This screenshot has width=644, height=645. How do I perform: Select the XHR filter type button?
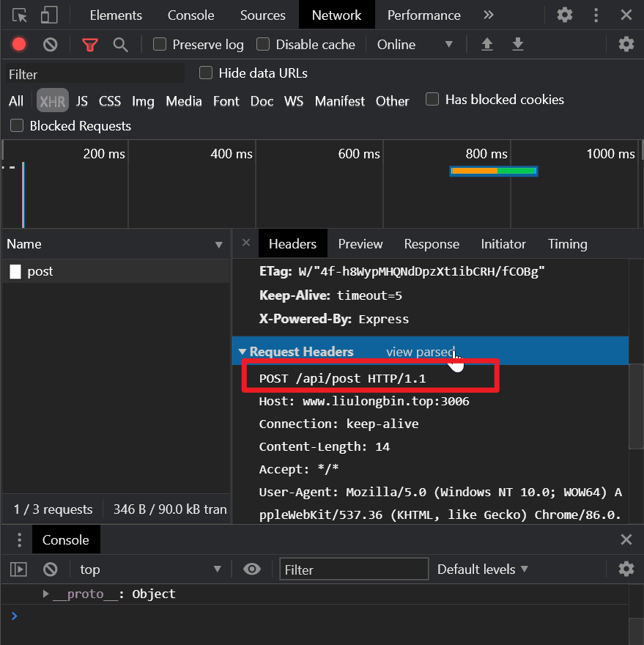(x=53, y=101)
